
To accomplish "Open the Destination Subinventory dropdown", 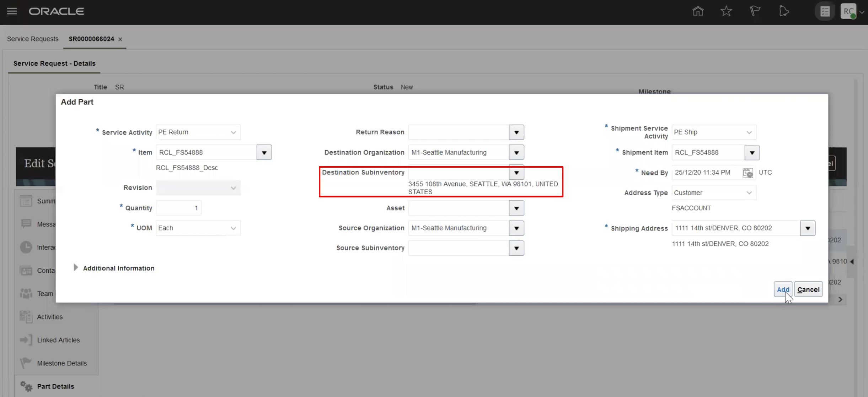I will 516,173.
